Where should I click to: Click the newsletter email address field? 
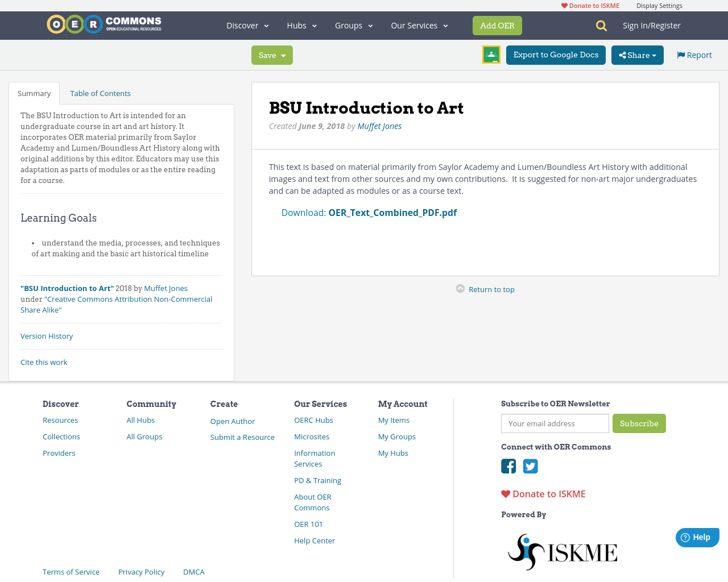click(x=555, y=423)
